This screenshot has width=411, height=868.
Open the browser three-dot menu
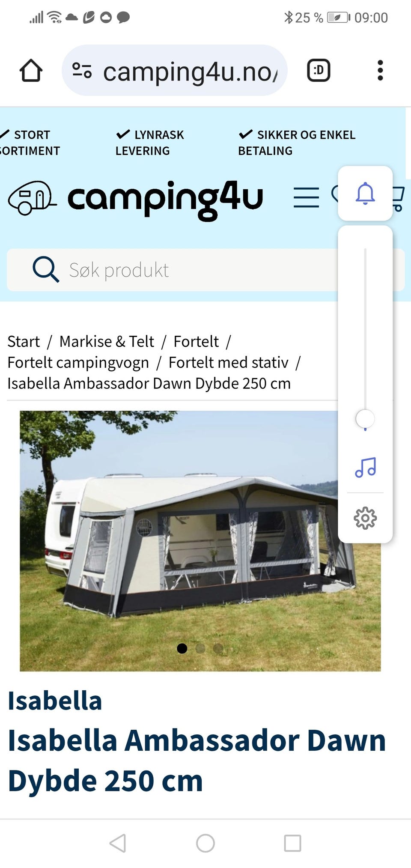click(x=380, y=70)
